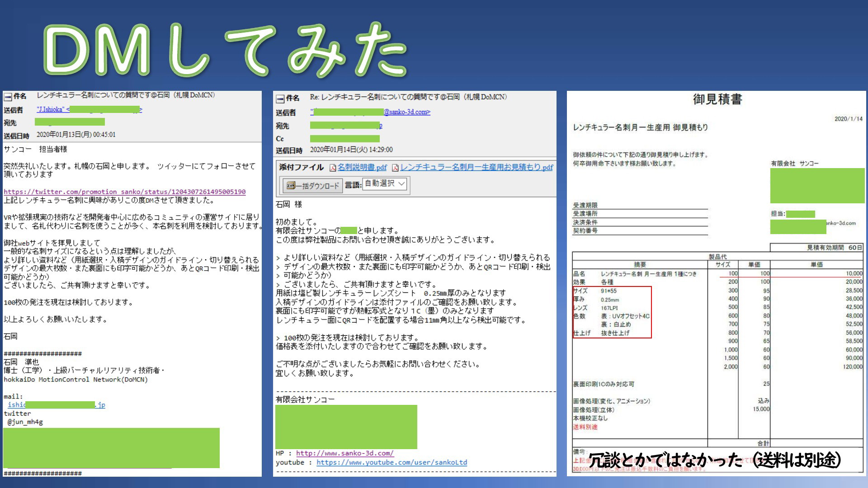Click "有限会社サンコー" in reply email signature
The height and width of the screenshot is (488, 868).
[x=305, y=399]
